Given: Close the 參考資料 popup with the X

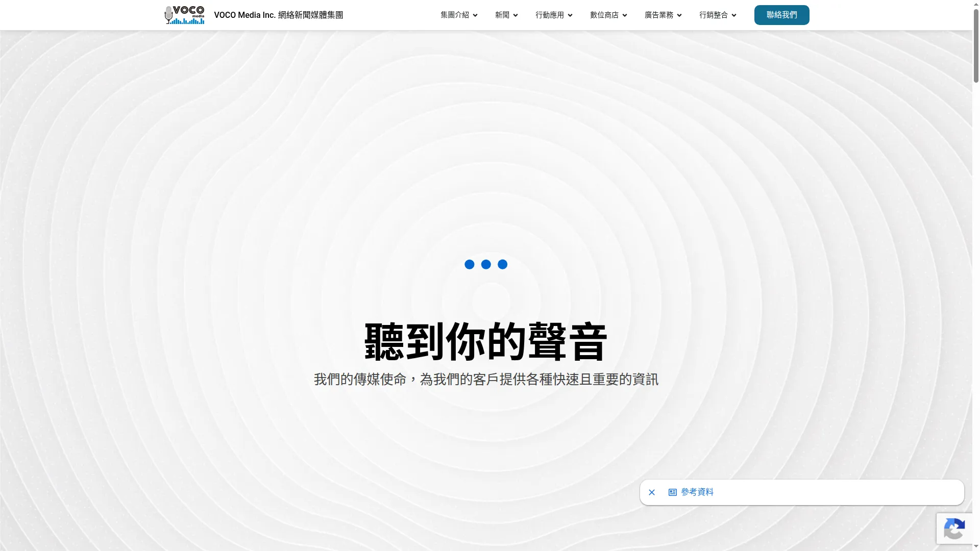Looking at the screenshot, I should (652, 492).
